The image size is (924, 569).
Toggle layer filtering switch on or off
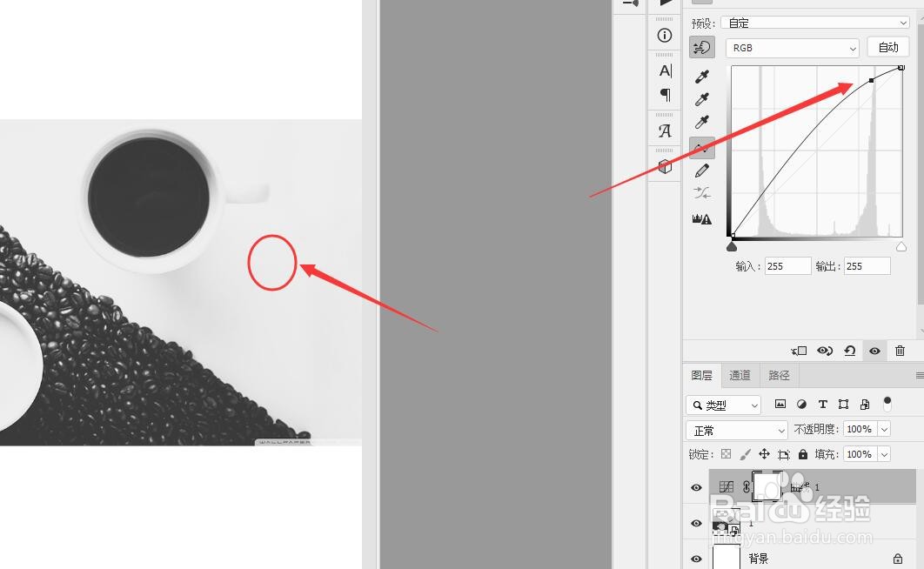tap(887, 404)
